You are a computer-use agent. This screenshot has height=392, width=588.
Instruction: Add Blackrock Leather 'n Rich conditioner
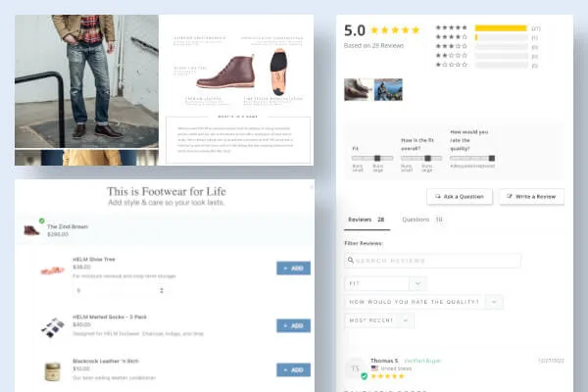(293, 369)
